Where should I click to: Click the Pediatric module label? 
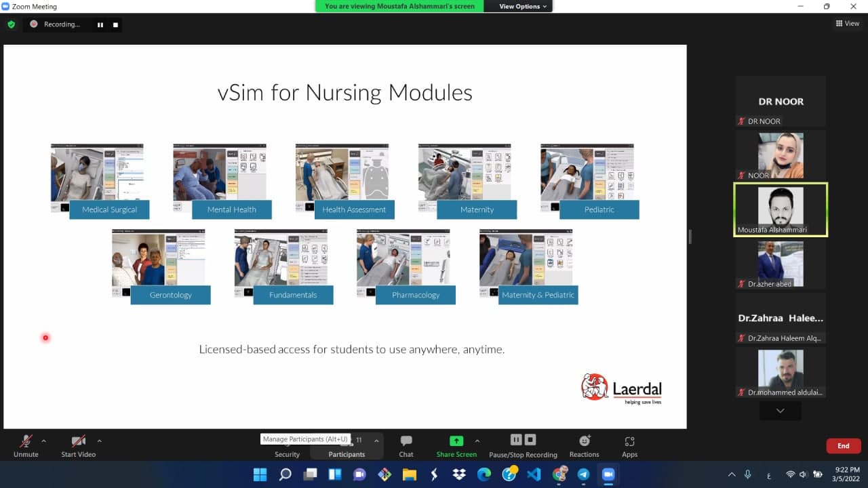599,209
